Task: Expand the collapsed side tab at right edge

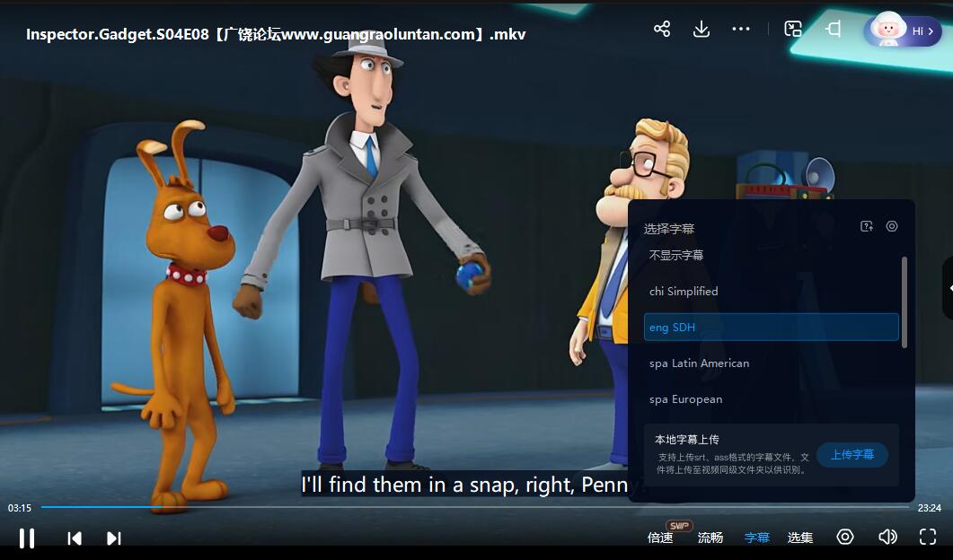Action: click(949, 288)
